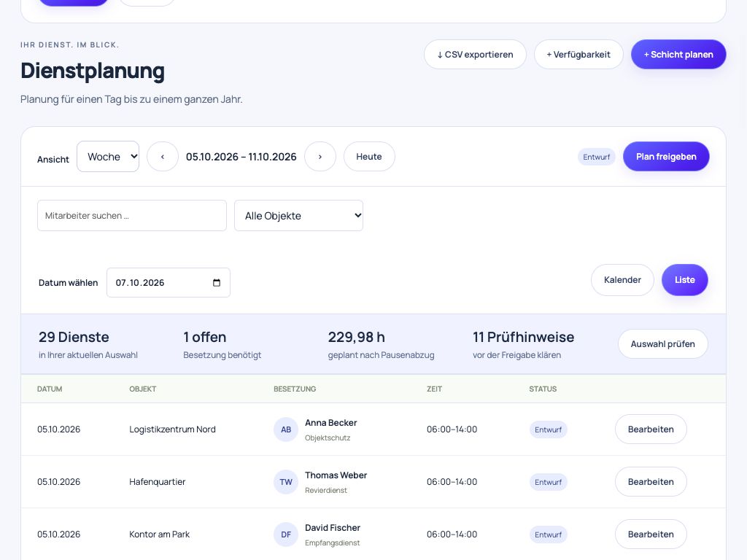Plan a new shift with Schicht planen
Image resolution: width=747 pixels, height=560 pixels.
678,54
